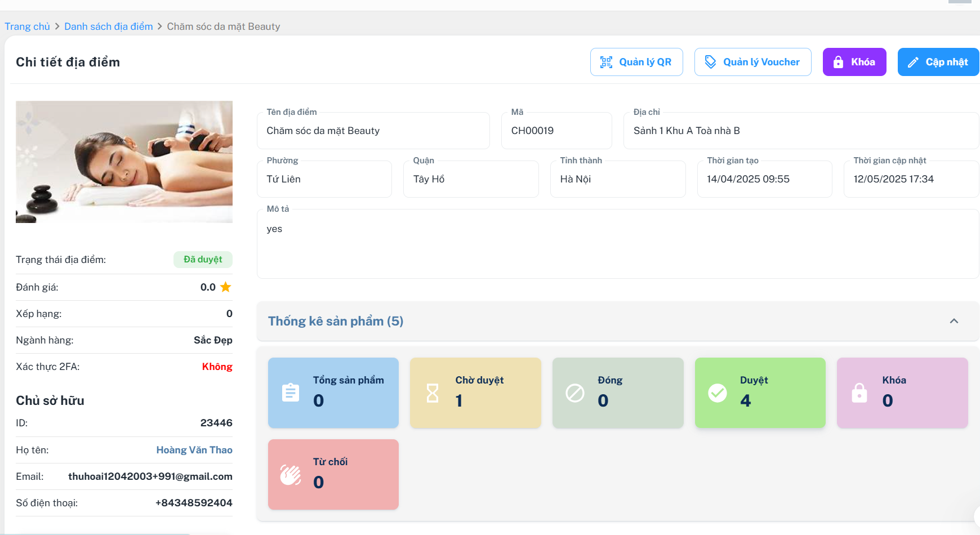Click the pencil icon on Cập nhật button

pos(913,63)
